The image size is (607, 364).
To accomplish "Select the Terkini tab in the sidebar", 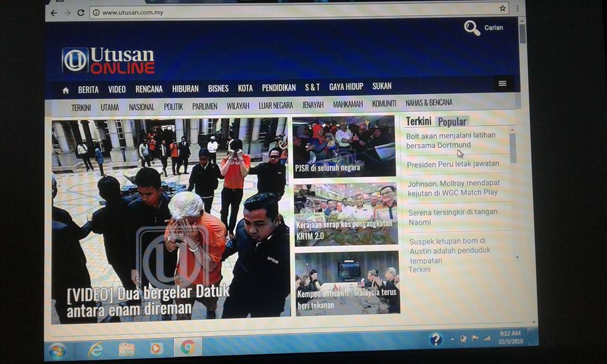I will click(419, 121).
